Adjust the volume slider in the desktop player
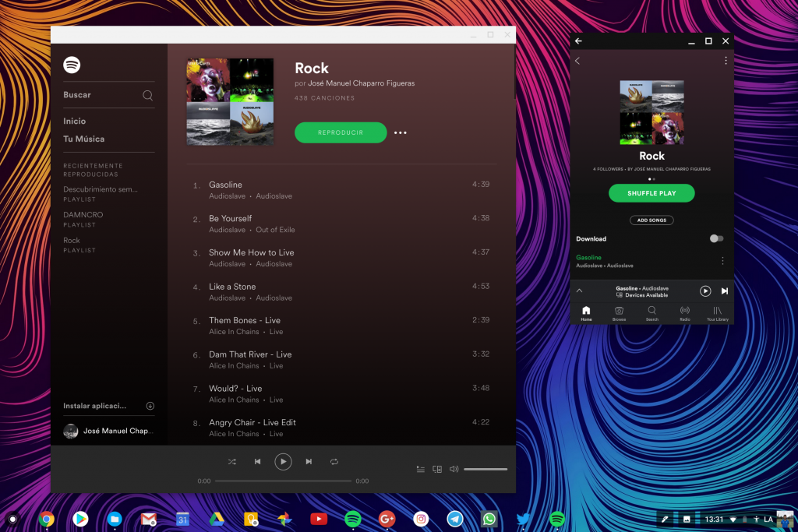This screenshot has width=798, height=532. (486, 469)
